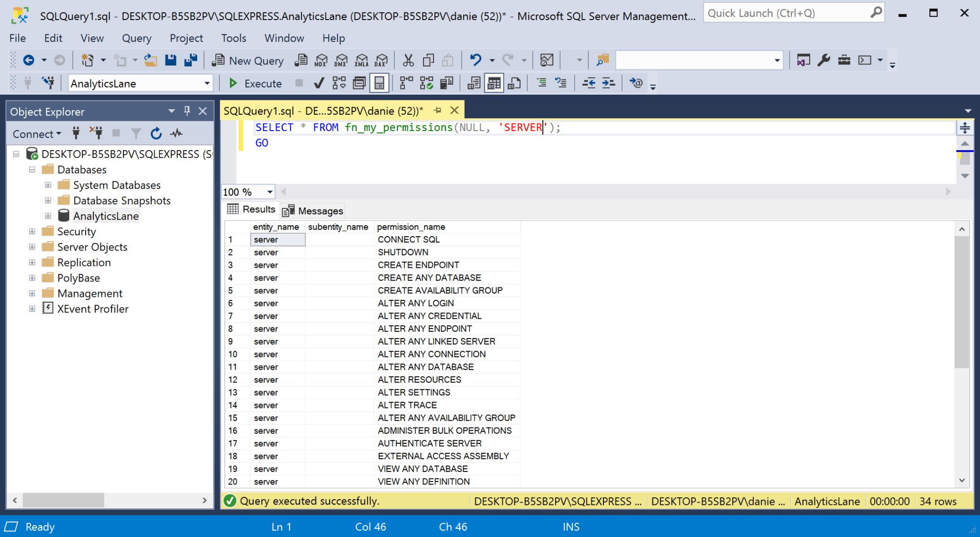The image size is (980, 537).
Task: Open the Query menu
Action: pos(136,38)
